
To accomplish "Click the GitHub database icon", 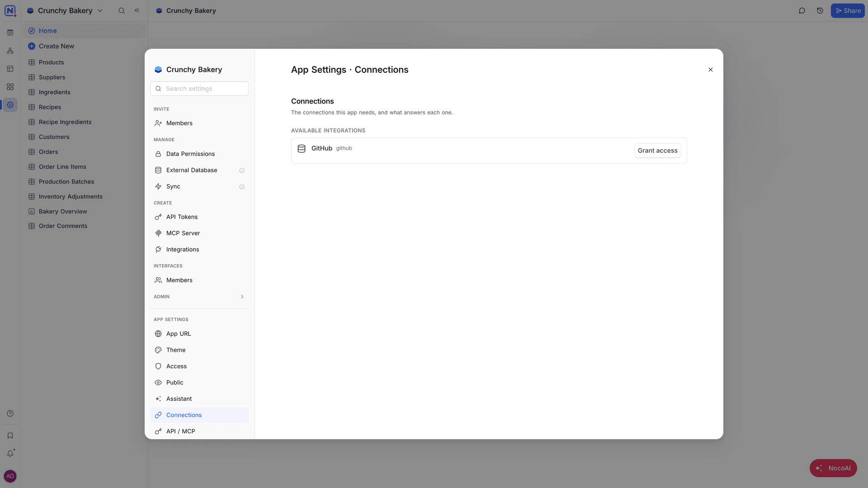I will point(302,149).
